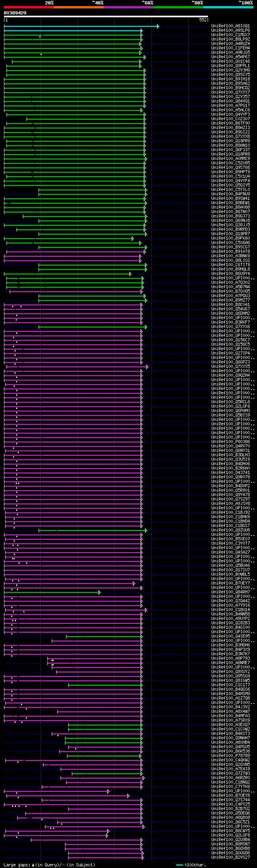Image resolution: width=257 pixels, height=868 pixels.
Task: Select the UniRef100_Q2V3H9 label
Action: [x=230, y=70]
